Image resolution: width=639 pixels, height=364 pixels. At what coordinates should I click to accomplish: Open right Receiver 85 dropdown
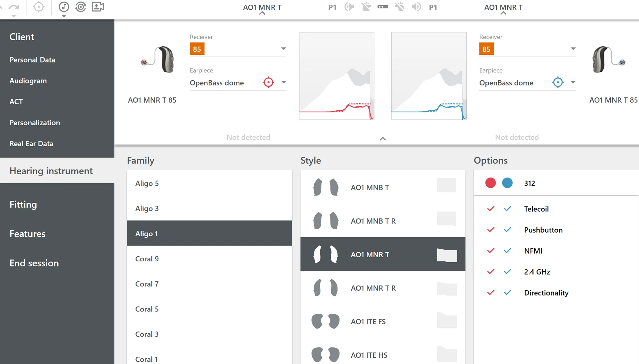[528, 49]
